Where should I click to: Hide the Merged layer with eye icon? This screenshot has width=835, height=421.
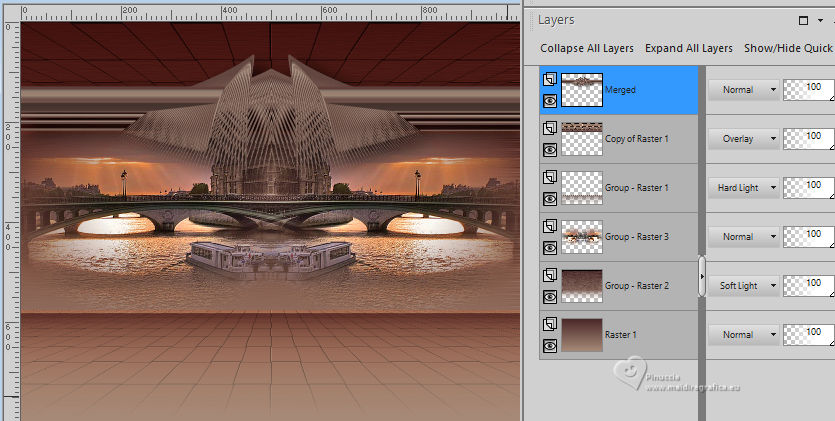pyautogui.click(x=549, y=100)
